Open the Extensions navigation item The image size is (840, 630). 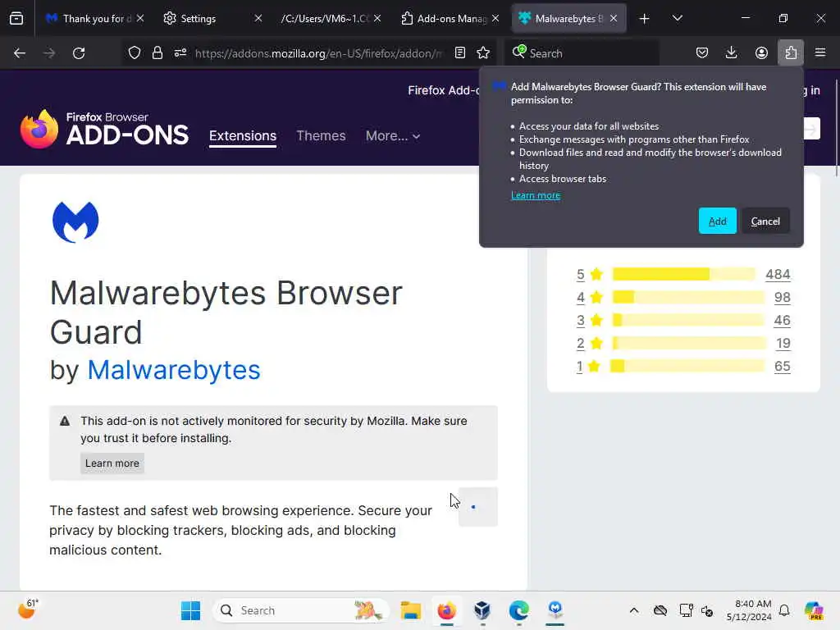[x=243, y=136]
